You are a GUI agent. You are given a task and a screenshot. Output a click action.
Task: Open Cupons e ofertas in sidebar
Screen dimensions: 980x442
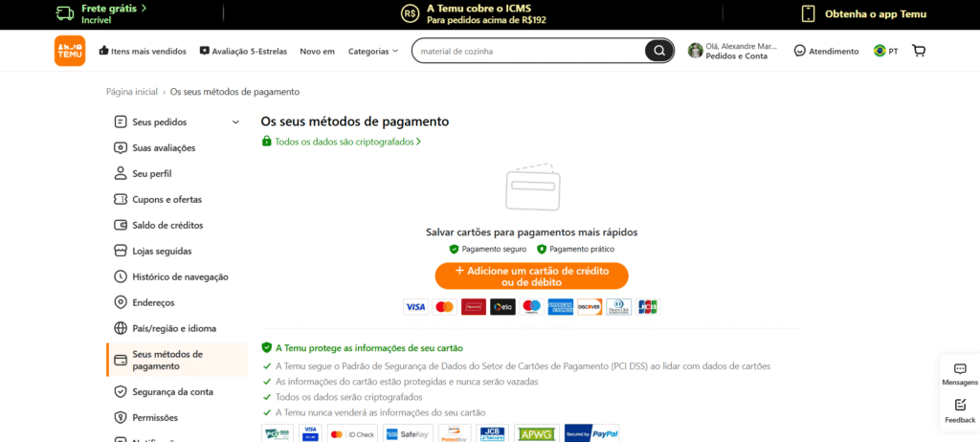point(167,199)
